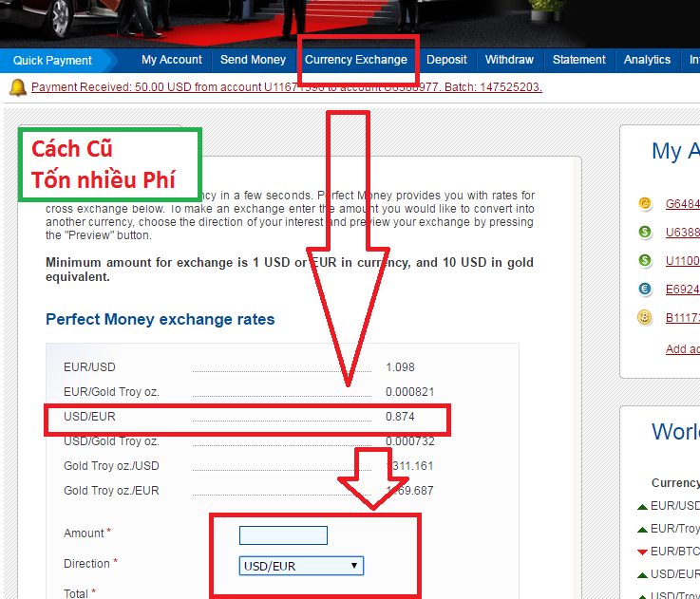Click green dollar icon beside U1100 account
The image size is (700, 599).
coord(645,260)
